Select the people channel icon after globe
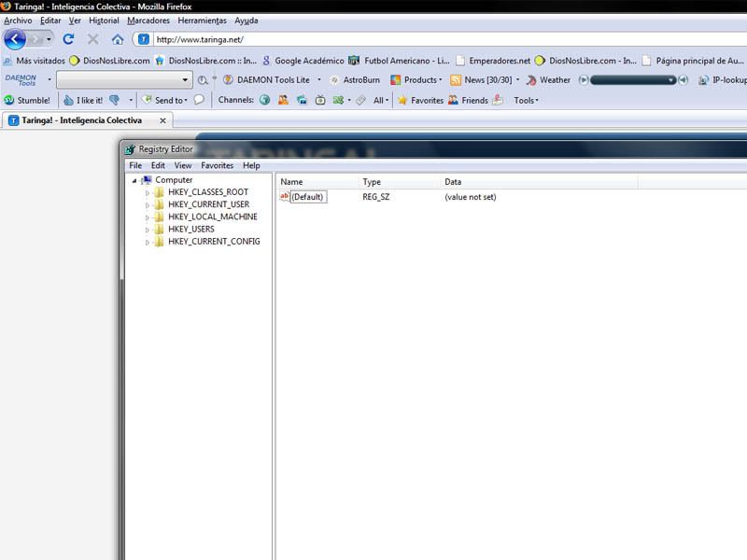Screen dimensions: 747x560 click(x=284, y=100)
